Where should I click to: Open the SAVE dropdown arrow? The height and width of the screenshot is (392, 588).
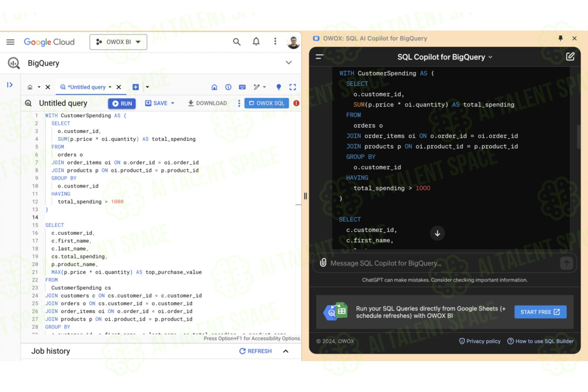[173, 103]
